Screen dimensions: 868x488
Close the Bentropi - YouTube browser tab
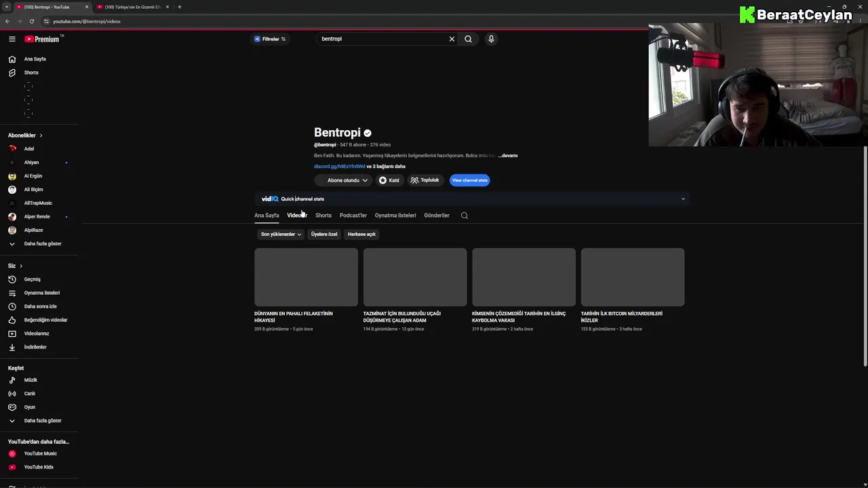tap(87, 7)
